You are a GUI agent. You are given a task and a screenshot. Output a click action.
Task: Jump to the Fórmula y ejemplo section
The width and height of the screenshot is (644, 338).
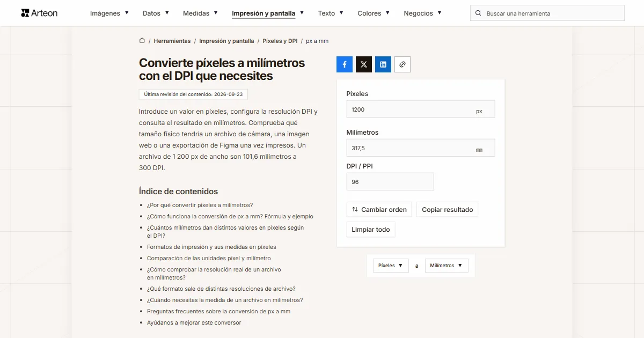pyautogui.click(x=230, y=216)
